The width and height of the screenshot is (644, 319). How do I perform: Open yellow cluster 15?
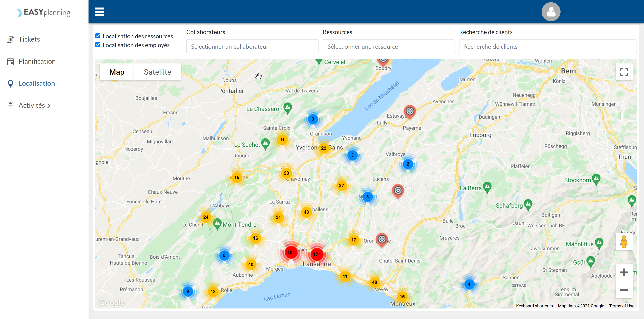point(237,177)
